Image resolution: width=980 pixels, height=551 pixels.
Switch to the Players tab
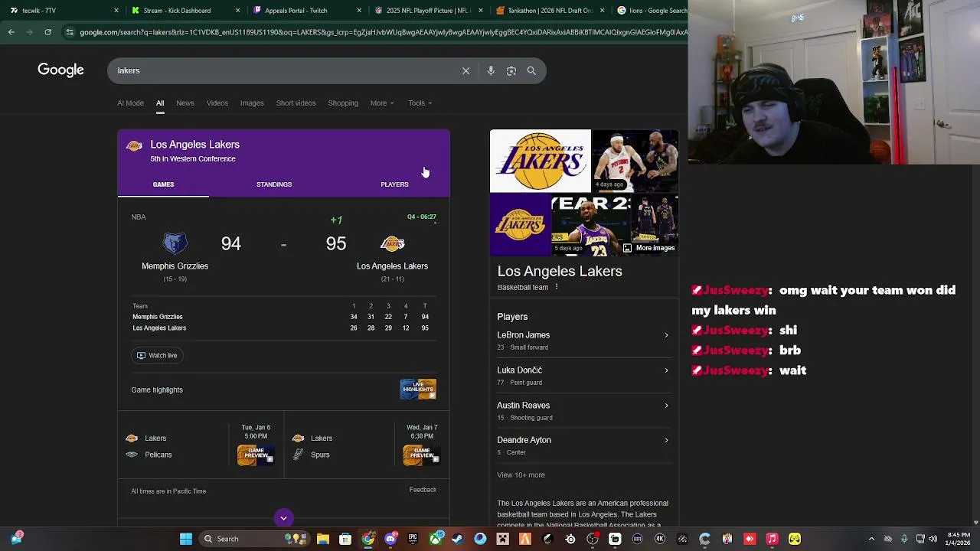(x=394, y=184)
